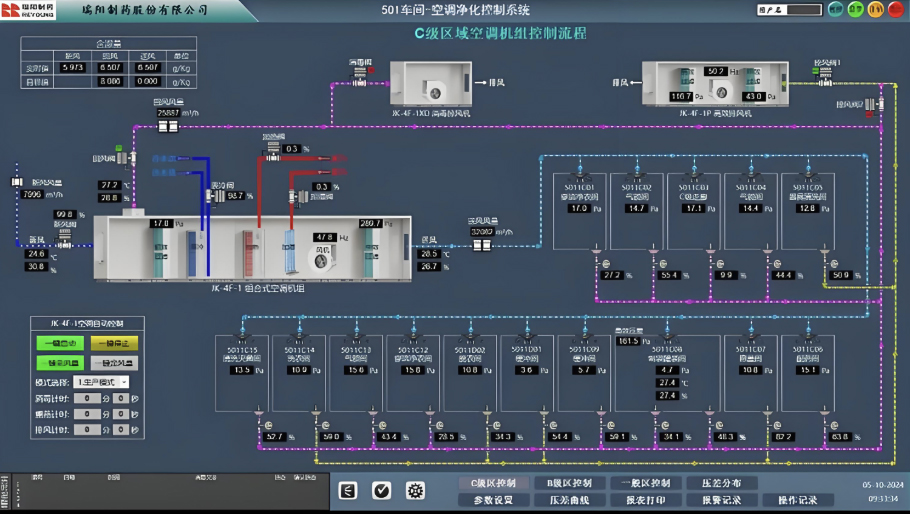Image resolution: width=910 pixels, height=514 pixels.
Task: Open the 参数设置 page
Action: [493, 499]
